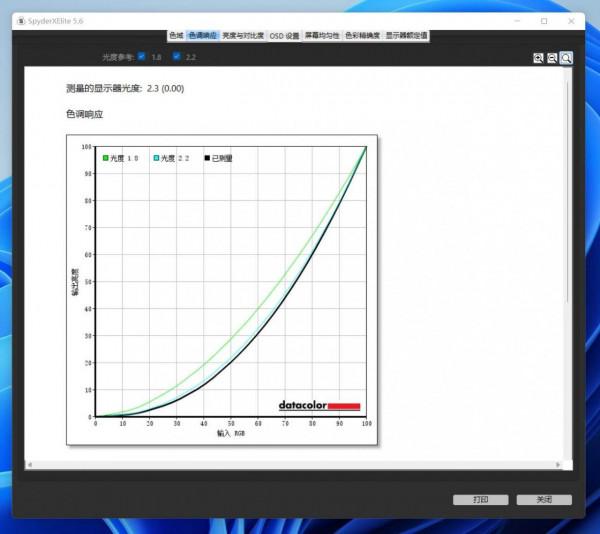
Task: Open the 屏幕均匀性 tab
Action: point(323,35)
